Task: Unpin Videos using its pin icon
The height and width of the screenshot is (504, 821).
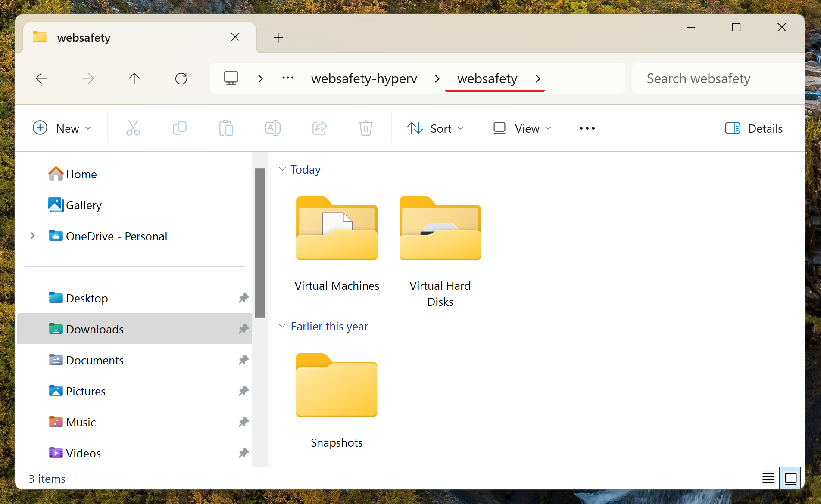Action: 243,453
